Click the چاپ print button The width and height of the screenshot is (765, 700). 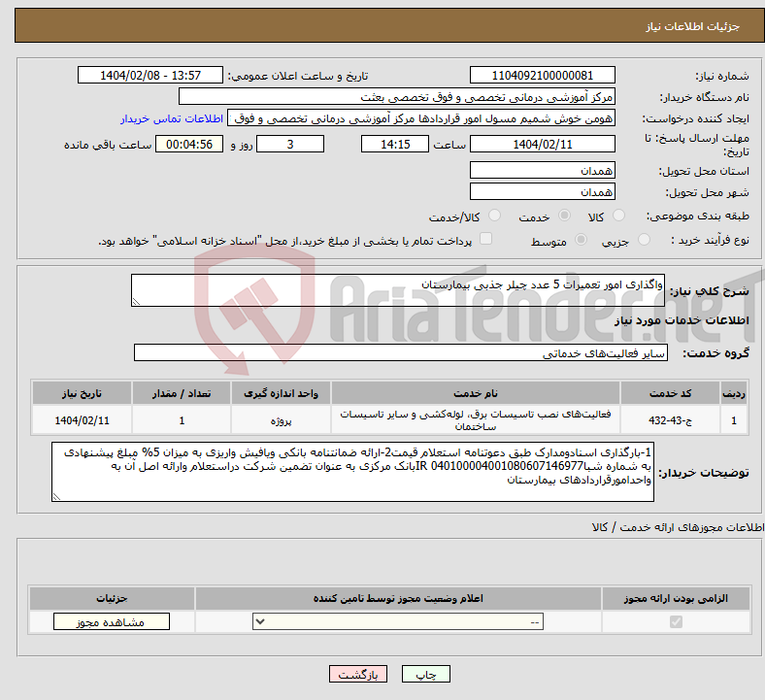pos(425,674)
